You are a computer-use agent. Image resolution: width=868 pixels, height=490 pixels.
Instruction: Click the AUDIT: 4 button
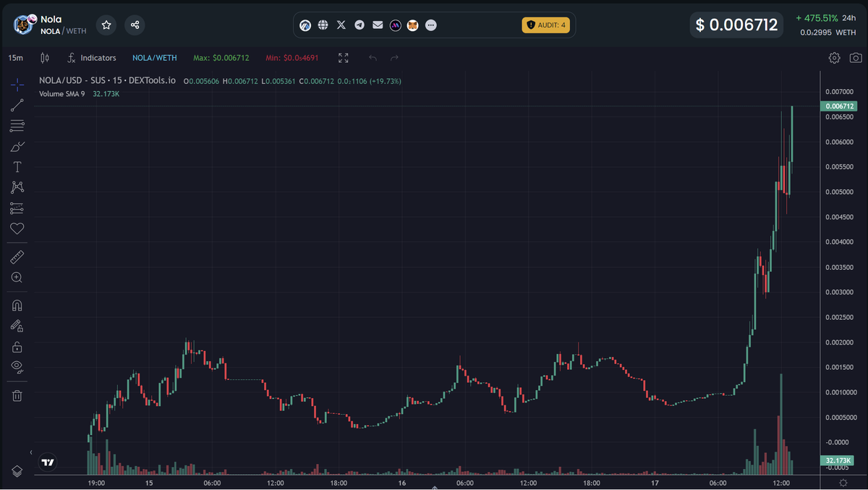(x=546, y=25)
